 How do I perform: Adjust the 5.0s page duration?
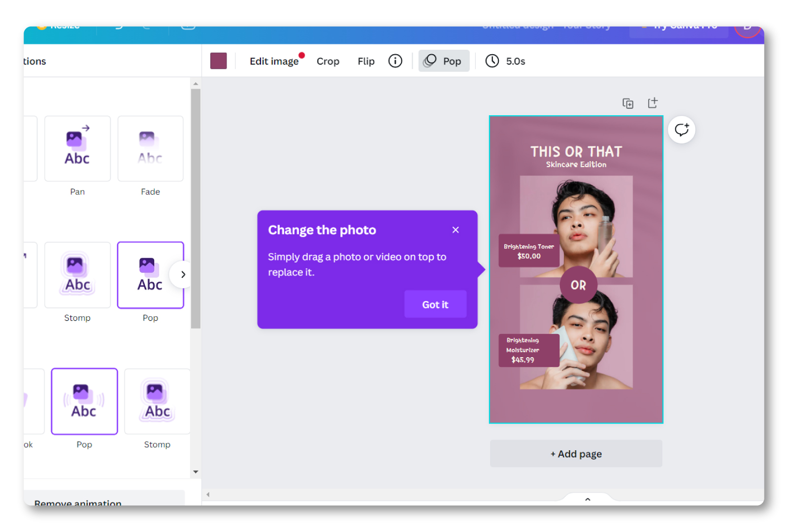point(505,61)
